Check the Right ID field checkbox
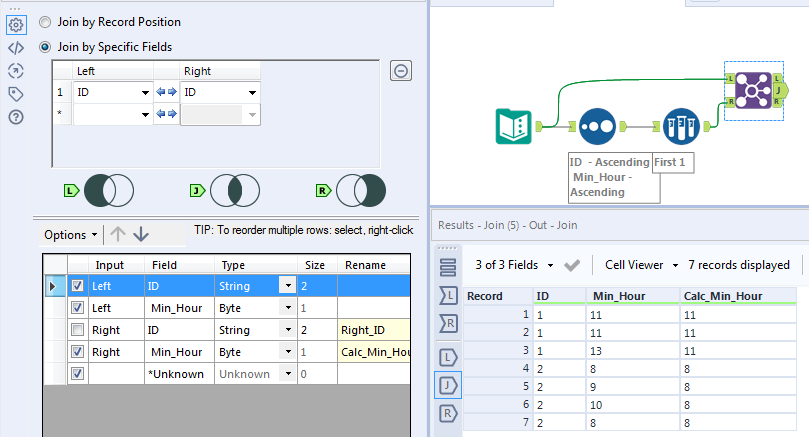This screenshot has width=809, height=437. (77, 329)
